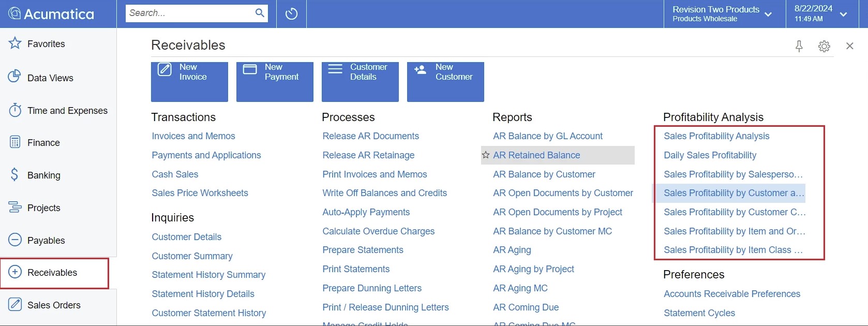868x326 pixels.
Task: Open the Favorites sidebar menu
Action: tap(46, 44)
